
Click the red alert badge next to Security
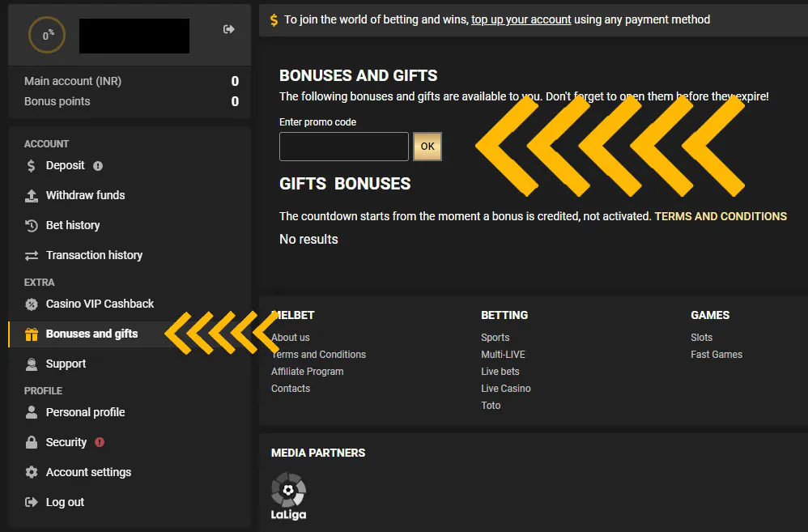point(100,442)
